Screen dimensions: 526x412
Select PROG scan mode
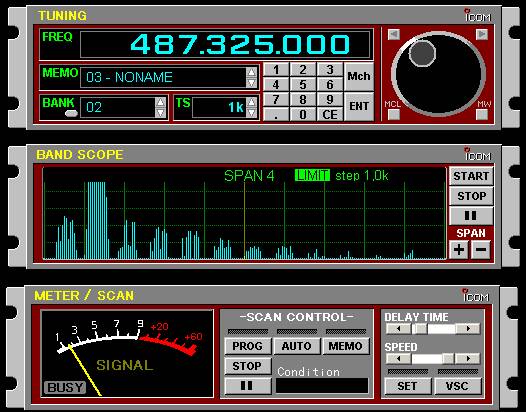click(x=248, y=346)
